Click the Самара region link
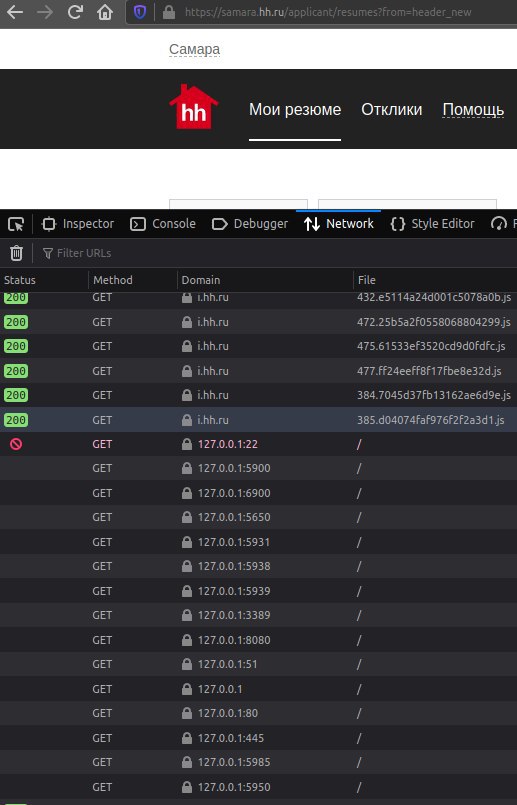The width and height of the screenshot is (517, 805). (x=195, y=49)
